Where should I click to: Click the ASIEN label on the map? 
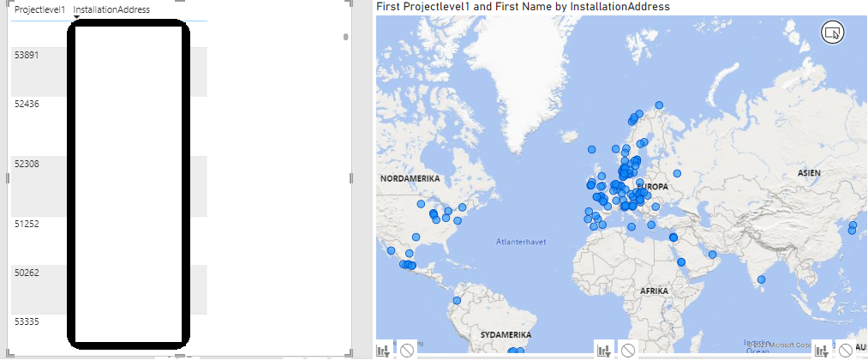(x=809, y=173)
